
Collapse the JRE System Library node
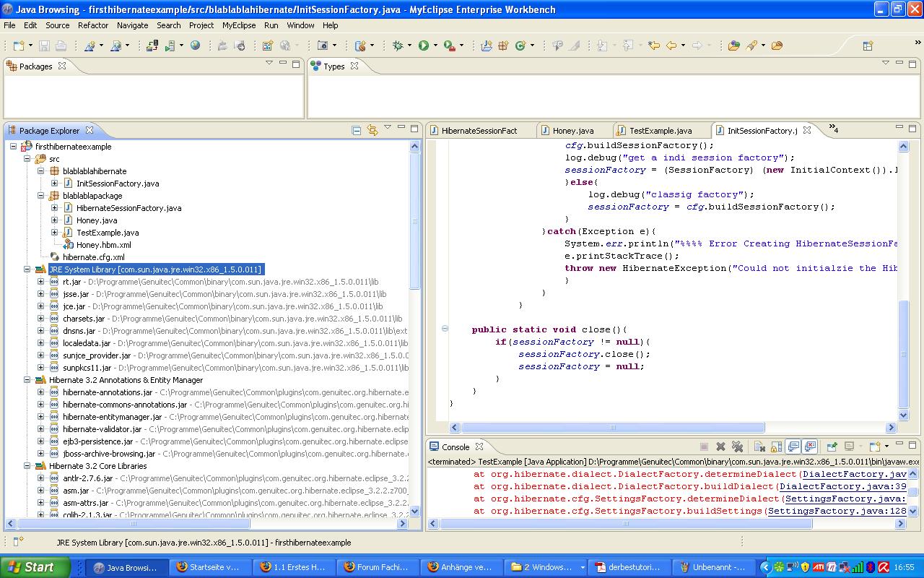pyautogui.click(x=27, y=269)
